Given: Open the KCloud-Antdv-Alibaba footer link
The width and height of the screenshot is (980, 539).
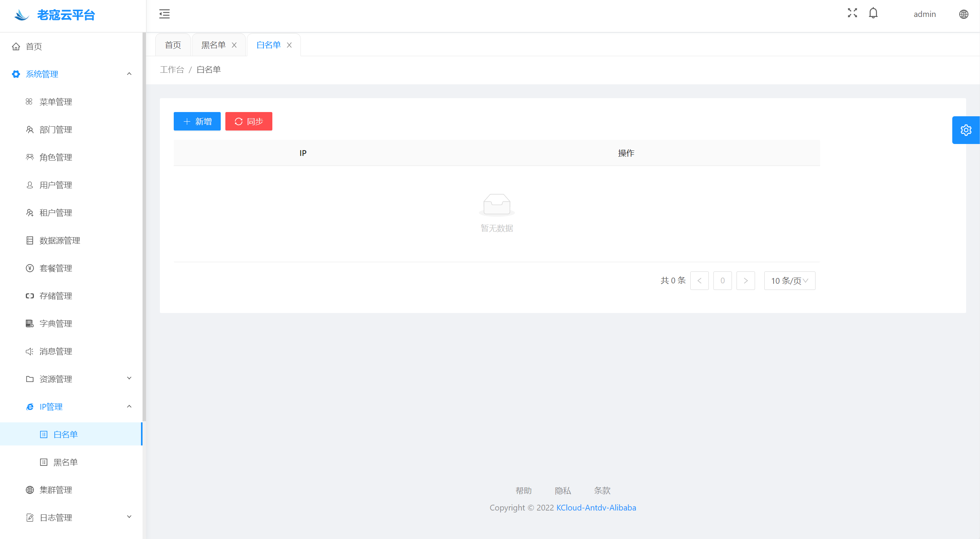Looking at the screenshot, I should pyautogui.click(x=596, y=507).
